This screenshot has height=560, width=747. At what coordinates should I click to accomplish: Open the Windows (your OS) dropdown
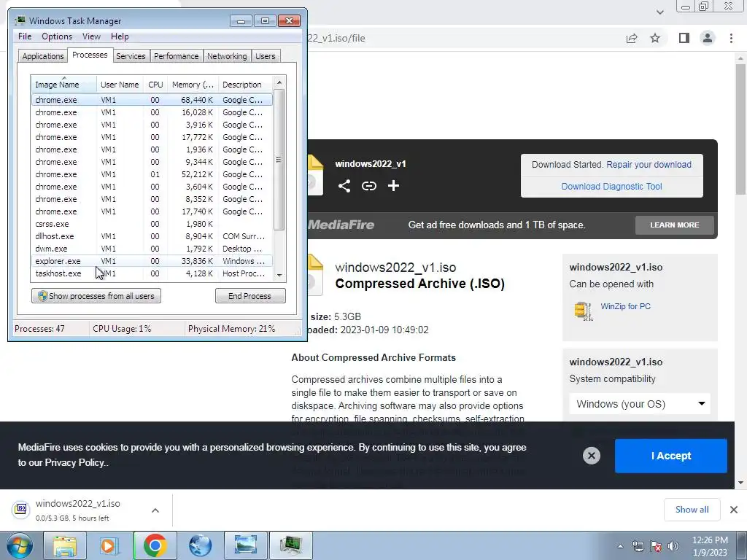coord(639,404)
